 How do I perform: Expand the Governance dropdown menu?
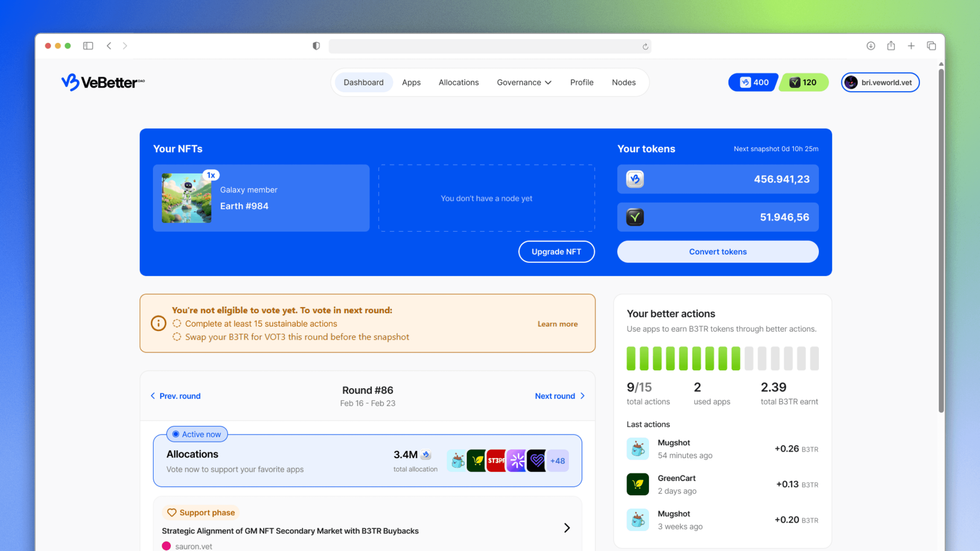click(524, 82)
